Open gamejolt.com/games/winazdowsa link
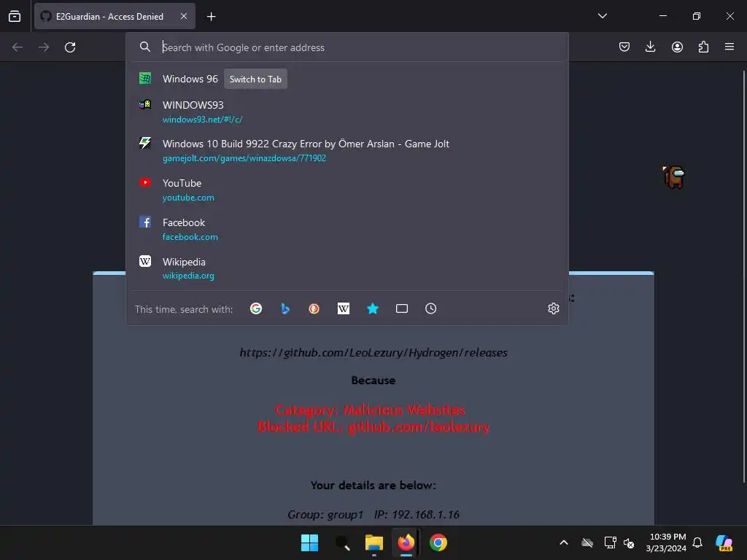 [244, 158]
